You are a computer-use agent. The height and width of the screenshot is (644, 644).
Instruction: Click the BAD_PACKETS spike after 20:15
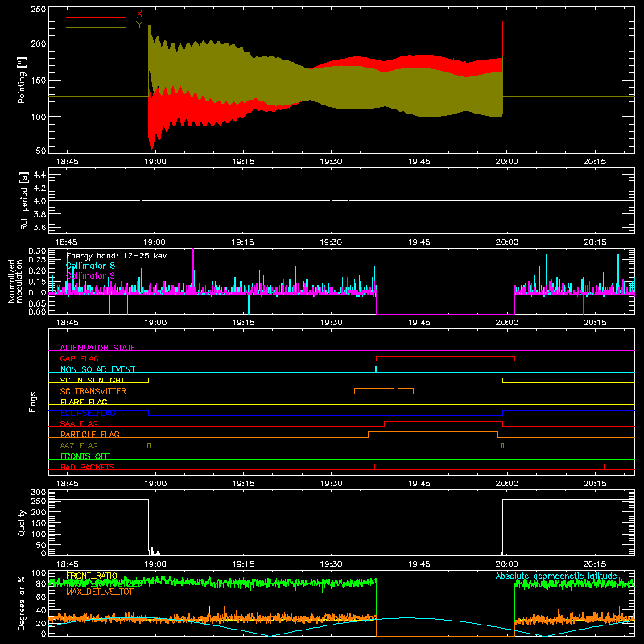(605, 467)
